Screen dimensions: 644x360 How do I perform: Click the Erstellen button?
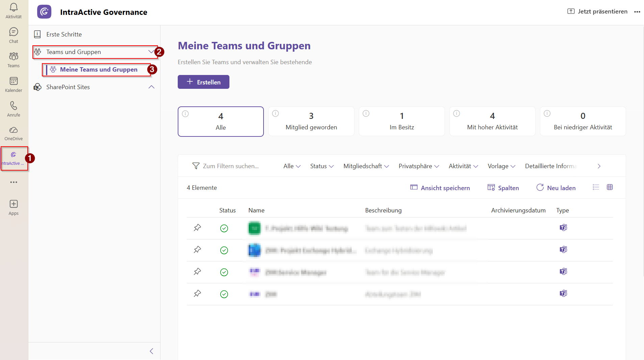tap(203, 82)
